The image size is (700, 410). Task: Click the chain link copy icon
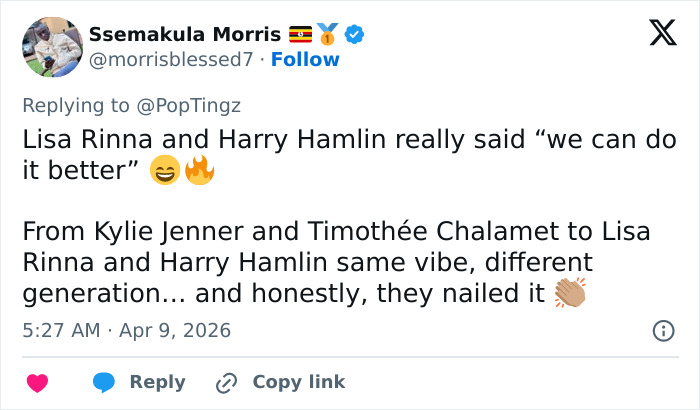(x=227, y=382)
